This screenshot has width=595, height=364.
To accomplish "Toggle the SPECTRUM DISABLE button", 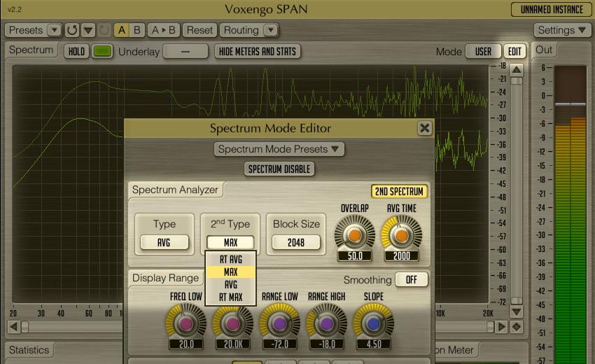I will point(279,169).
